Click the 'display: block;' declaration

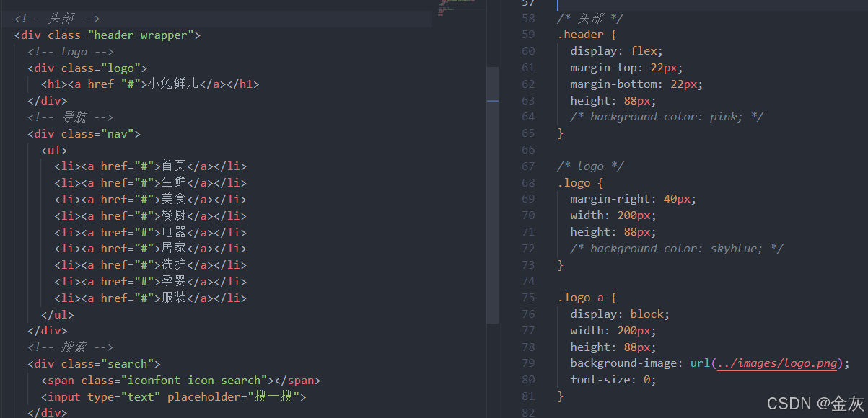coord(620,314)
